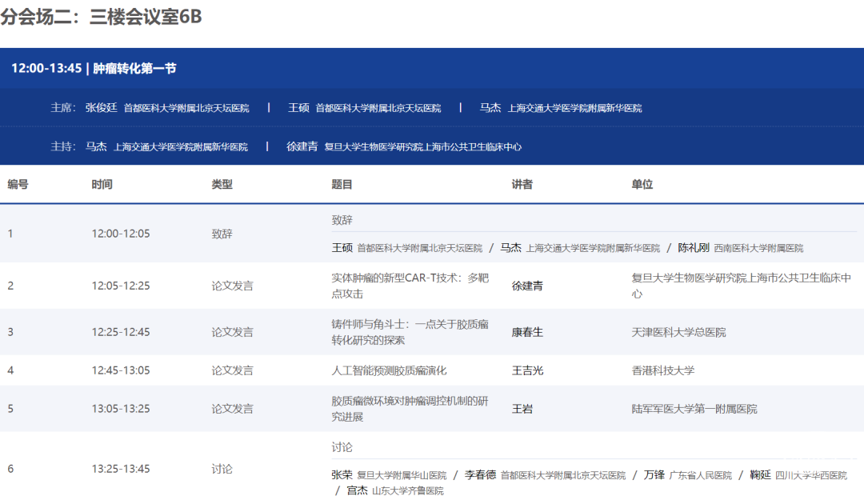Click speaker name 康春生
Screen dimensions: 864x504
[527, 332]
